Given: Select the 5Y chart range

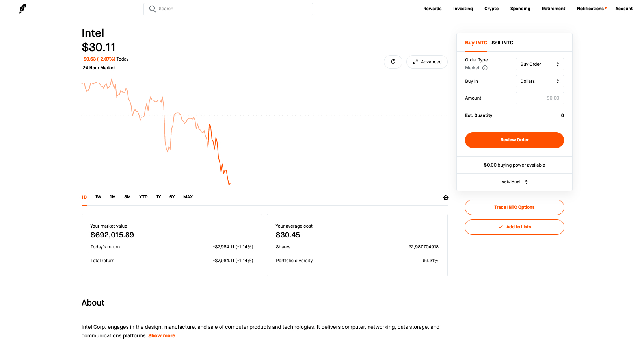Looking at the screenshot, I should pos(172,197).
